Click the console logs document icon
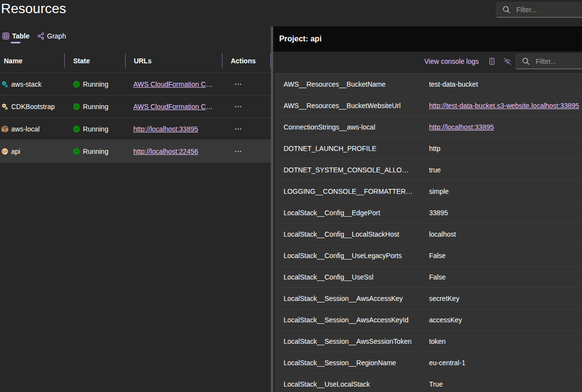Image resolution: width=582 pixels, height=392 pixels. click(x=491, y=61)
